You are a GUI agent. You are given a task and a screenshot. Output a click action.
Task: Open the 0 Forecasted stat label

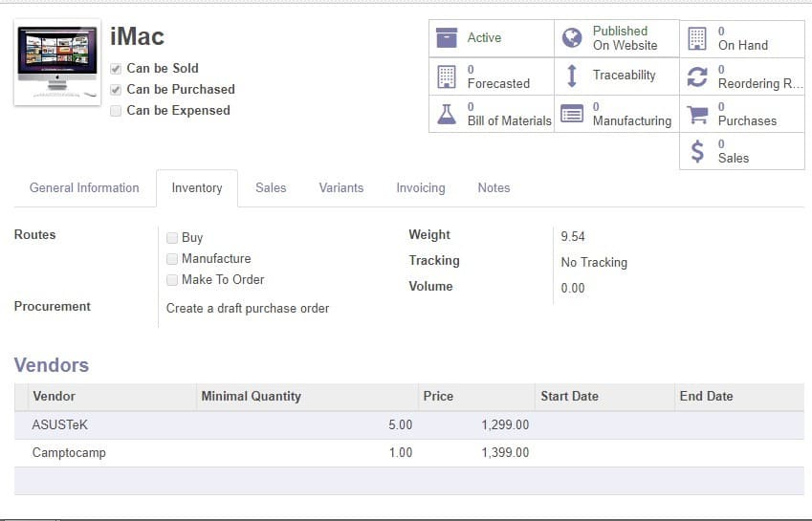498,76
